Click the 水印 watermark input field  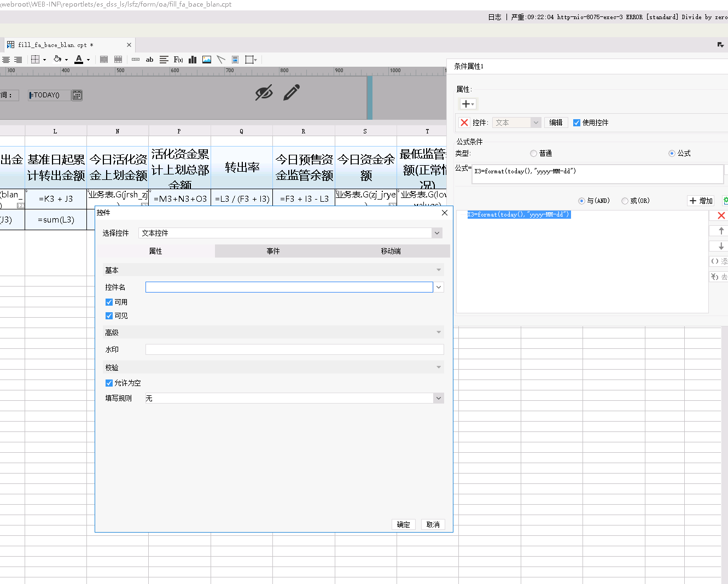click(x=295, y=349)
